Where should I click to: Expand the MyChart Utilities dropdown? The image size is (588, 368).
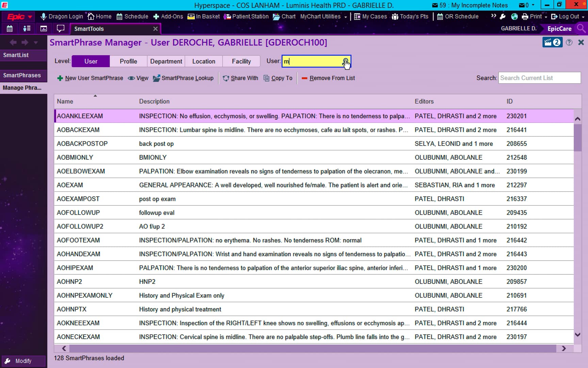[x=345, y=17]
